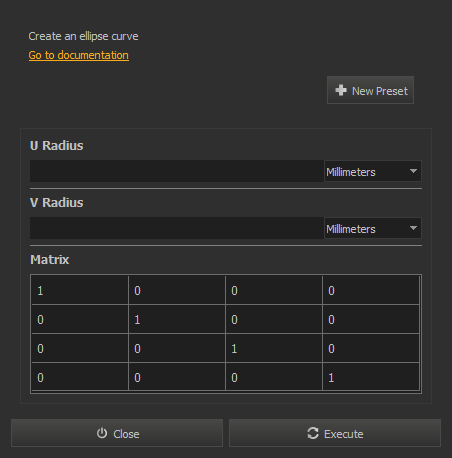Viewport: 452px width, 458px height.
Task: Click the plus icon on New Preset
Action: pos(341,90)
